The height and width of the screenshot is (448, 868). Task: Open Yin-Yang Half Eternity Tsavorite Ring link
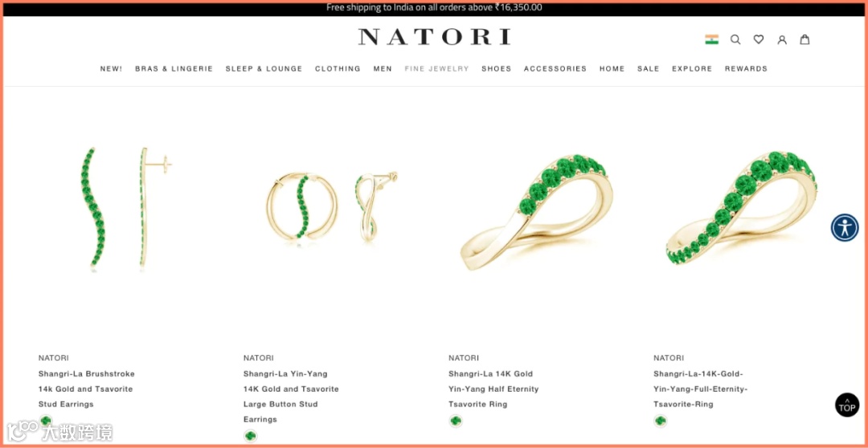[x=493, y=389]
